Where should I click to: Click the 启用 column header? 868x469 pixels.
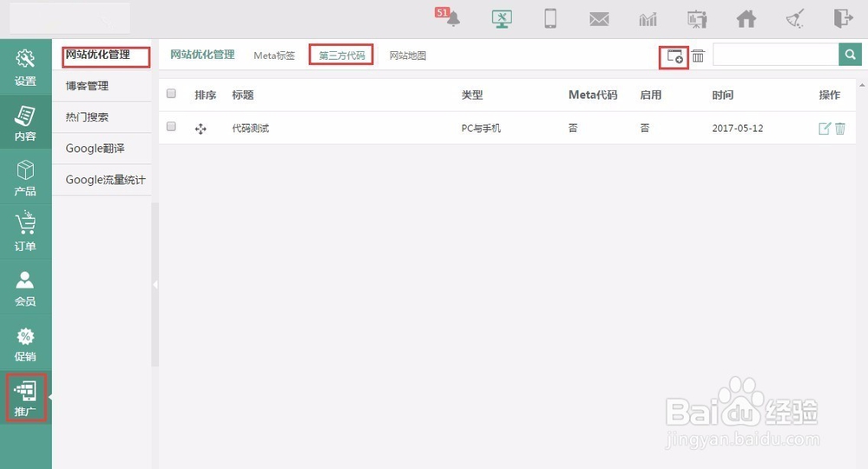coord(650,95)
